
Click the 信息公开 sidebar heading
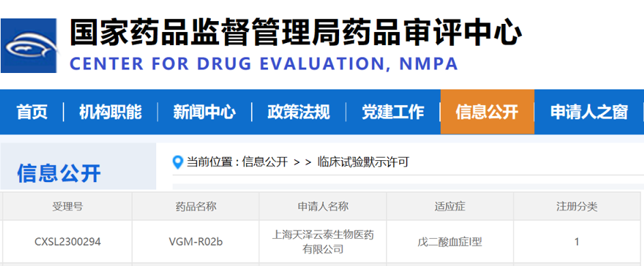pos(59,173)
